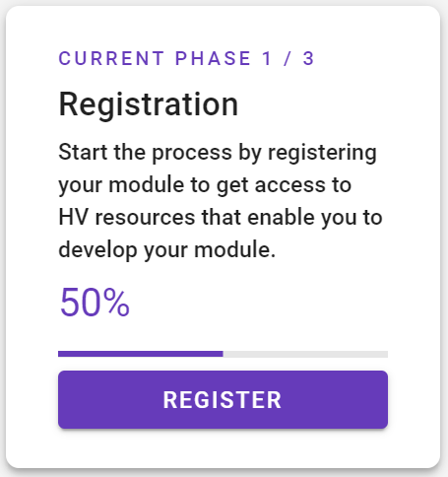Click the "develop your module." line
Image resolution: width=448 pixels, height=477 pixels.
tap(167, 250)
